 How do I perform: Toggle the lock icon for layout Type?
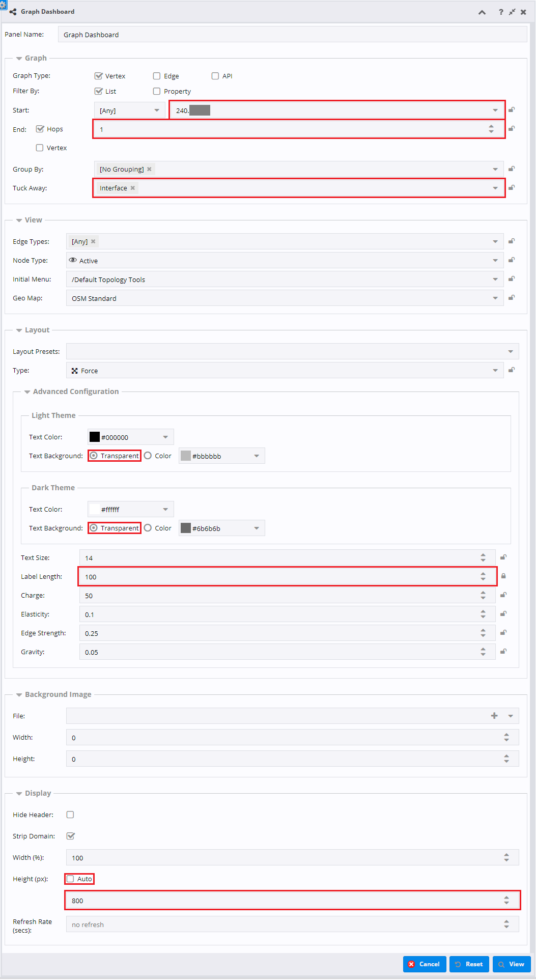[x=512, y=370]
